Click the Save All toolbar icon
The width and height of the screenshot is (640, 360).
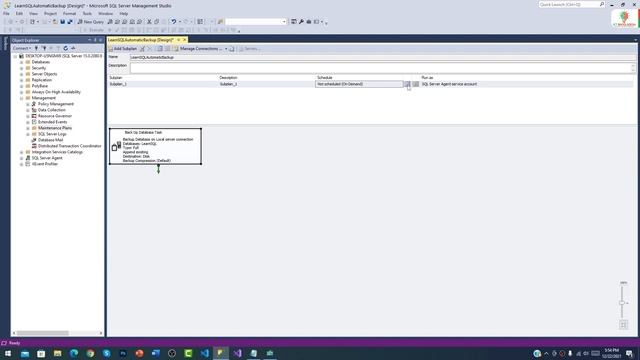[70, 22]
